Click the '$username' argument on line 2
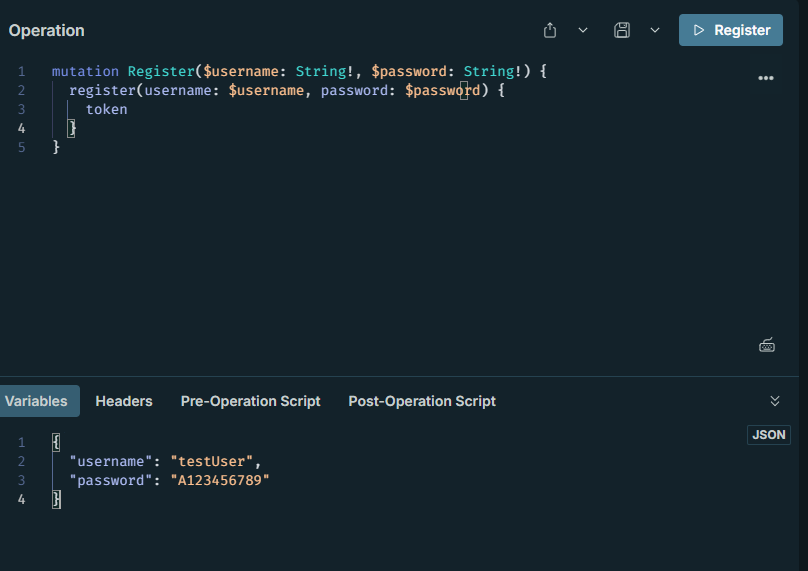The image size is (808, 571). click(x=266, y=90)
